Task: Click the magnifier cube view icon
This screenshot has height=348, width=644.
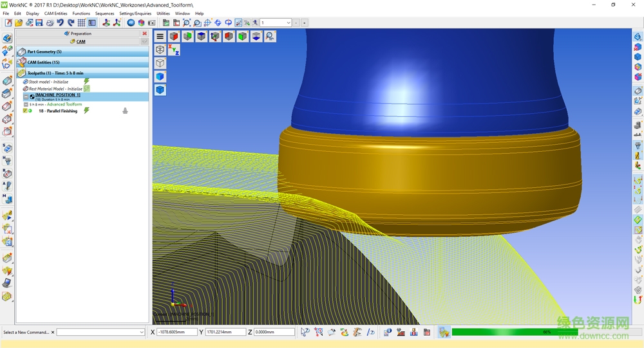Action: (270, 36)
